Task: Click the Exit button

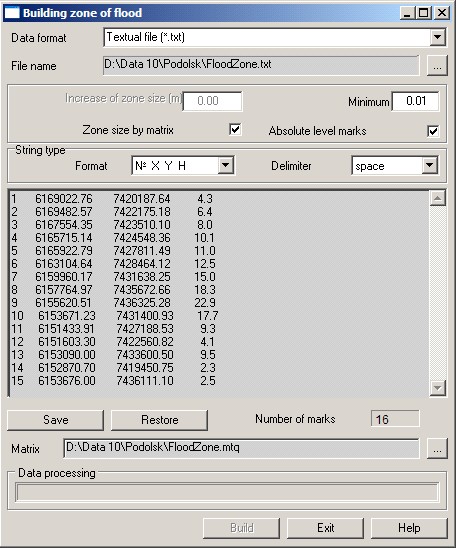Action: pyautogui.click(x=325, y=528)
